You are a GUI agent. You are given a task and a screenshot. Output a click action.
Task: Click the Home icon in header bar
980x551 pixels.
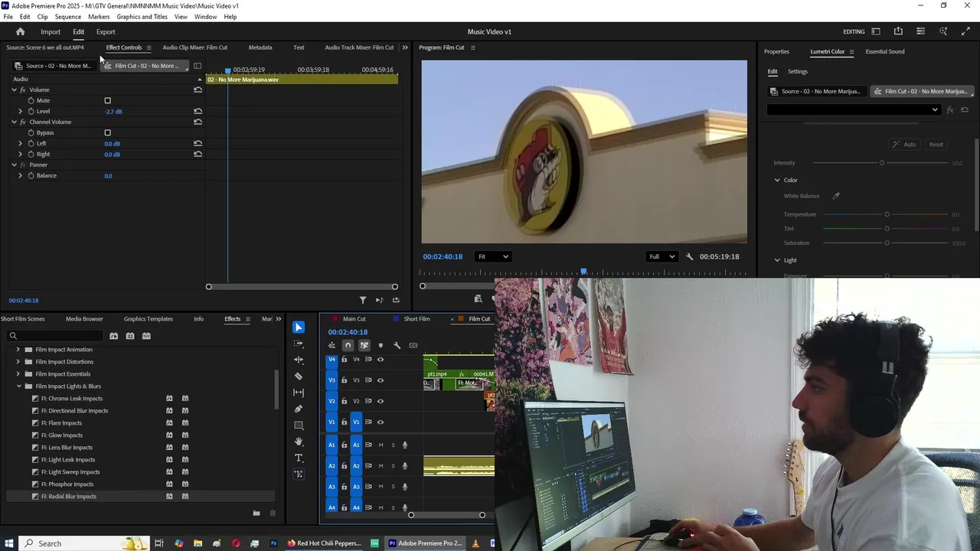[x=21, y=31]
